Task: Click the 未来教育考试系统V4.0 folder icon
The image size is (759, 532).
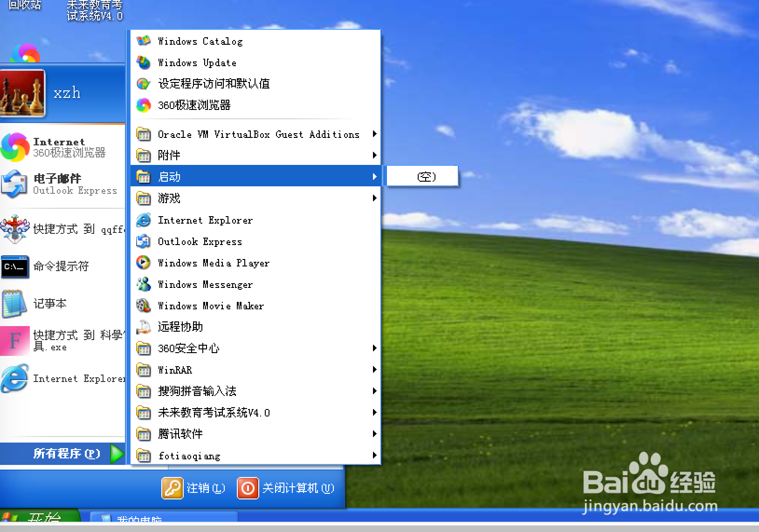Action: click(144, 413)
